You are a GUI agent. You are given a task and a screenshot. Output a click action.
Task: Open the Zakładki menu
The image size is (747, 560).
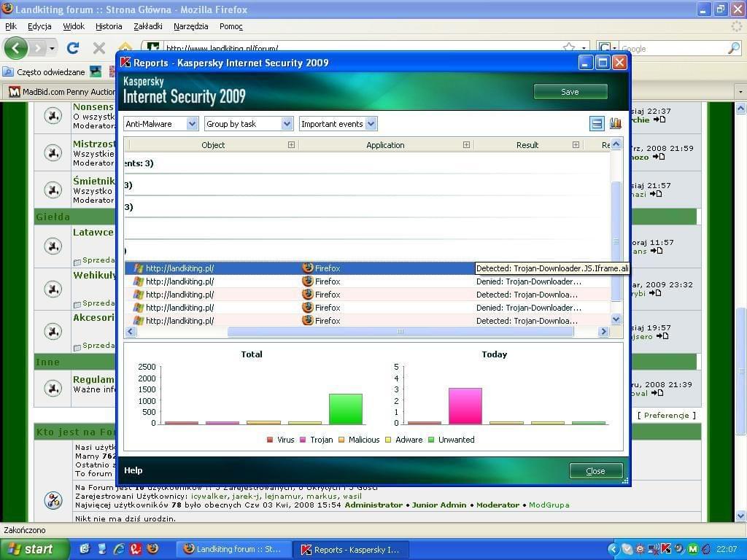(147, 26)
